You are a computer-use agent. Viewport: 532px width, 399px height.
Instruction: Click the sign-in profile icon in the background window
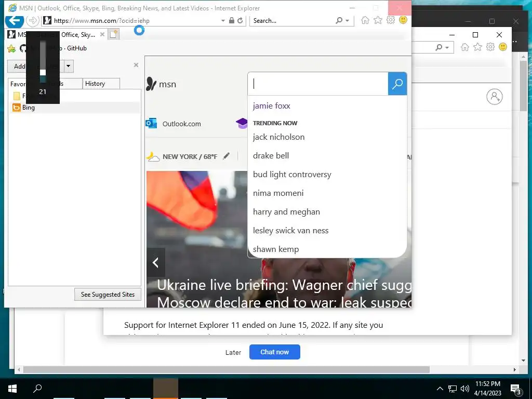click(495, 97)
